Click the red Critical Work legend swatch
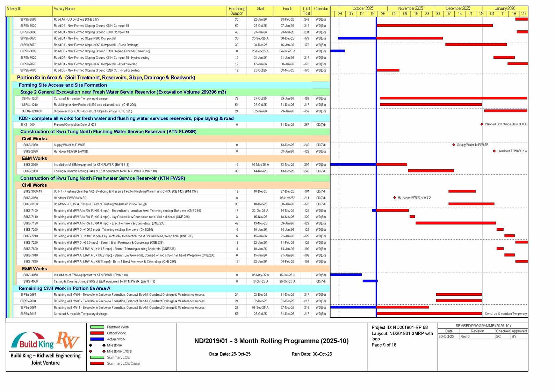 [97, 333]
